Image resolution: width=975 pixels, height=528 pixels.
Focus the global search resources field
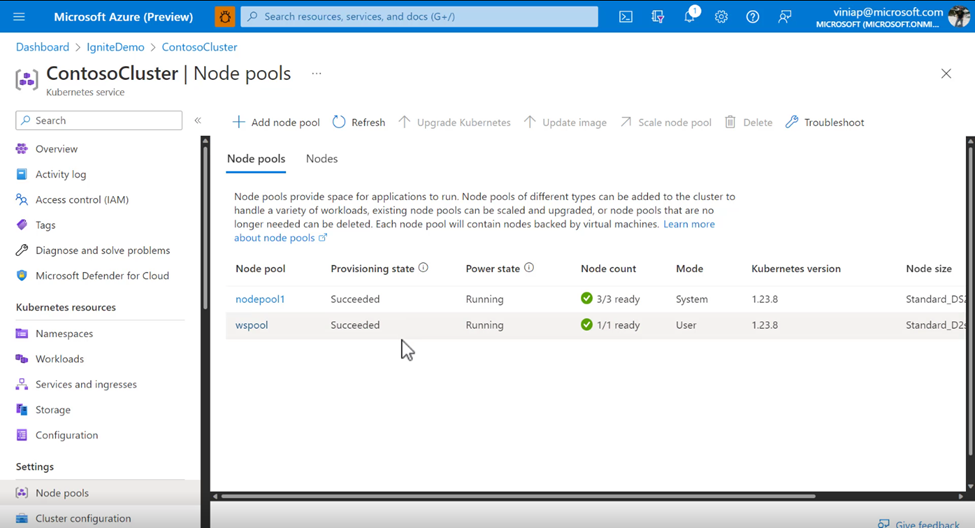pos(420,17)
